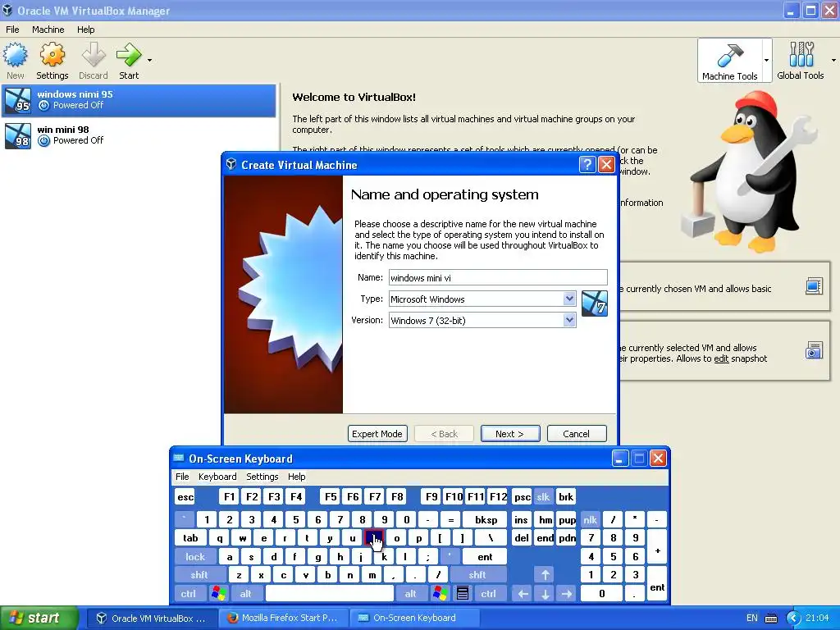Expand hidden tray icons arrow
Screen dimensions: 840x630
(x=793, y=619)
